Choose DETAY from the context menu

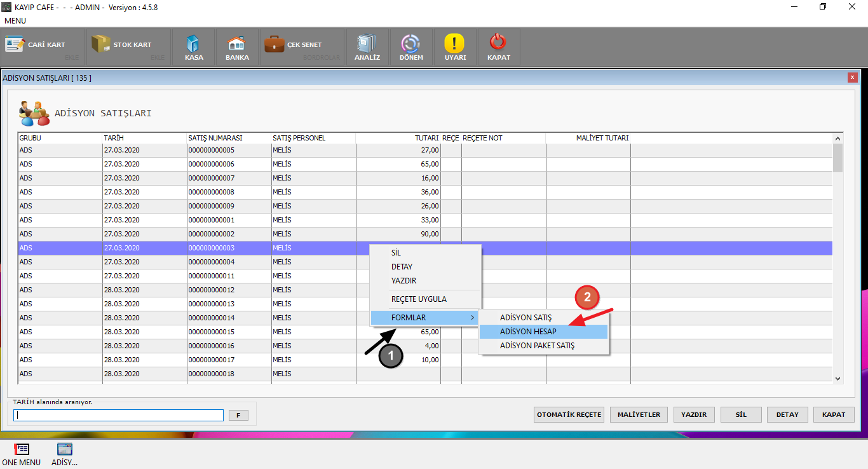pyautogui.click(x=426, y=267)
